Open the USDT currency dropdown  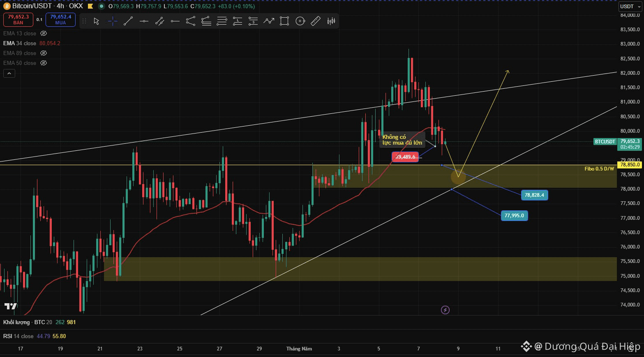tap(630, 6)
